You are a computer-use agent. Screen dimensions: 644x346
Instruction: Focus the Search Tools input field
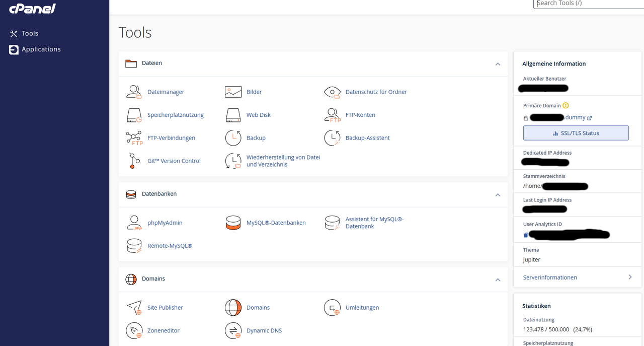pyautogui.click(x=589, y=4)
